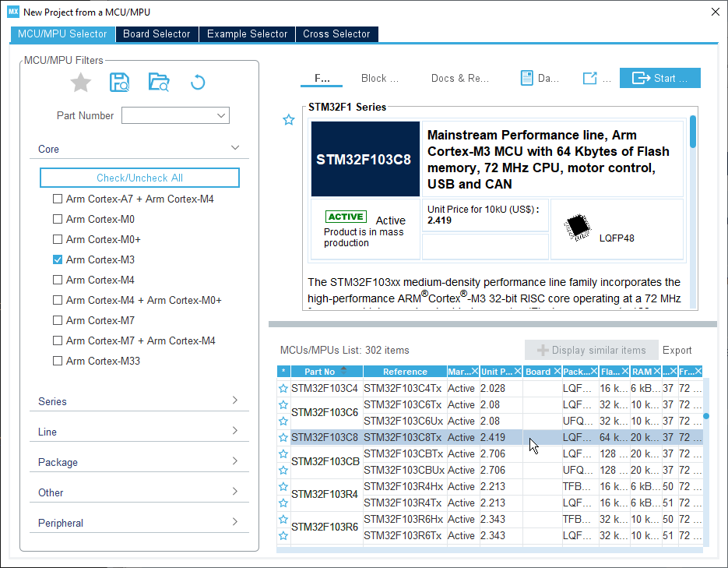Remove the Board column with its X
This screenshot has width=728, height=568.
pyautogui.click(x=557, y=371)
